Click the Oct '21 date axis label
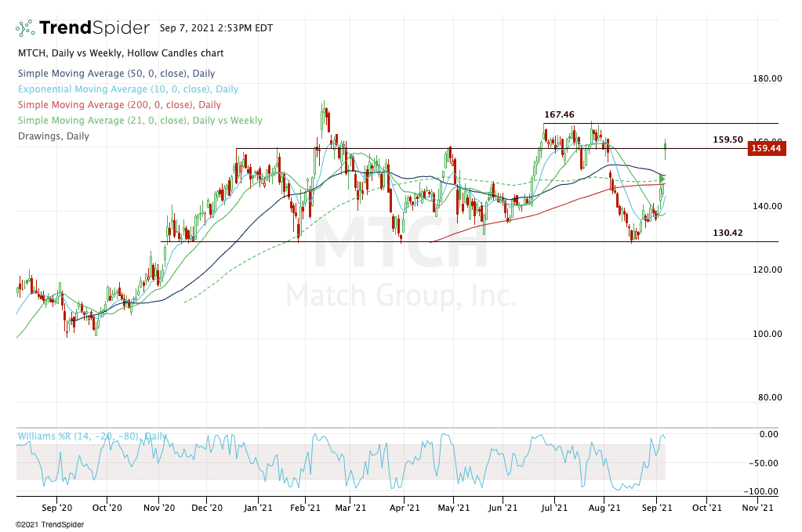Viewport: 802px width, 532px height. tap(707, 508)
